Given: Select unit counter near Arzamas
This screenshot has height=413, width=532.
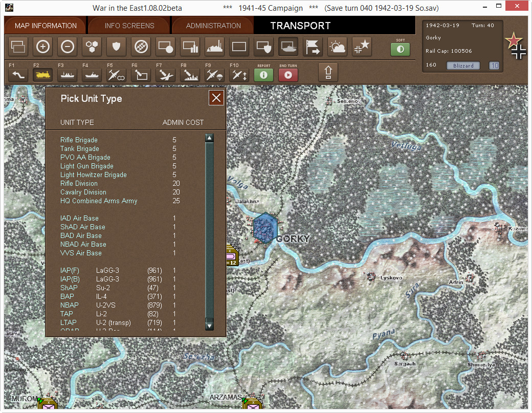Looking at the screenshot, I should [252, 404].
